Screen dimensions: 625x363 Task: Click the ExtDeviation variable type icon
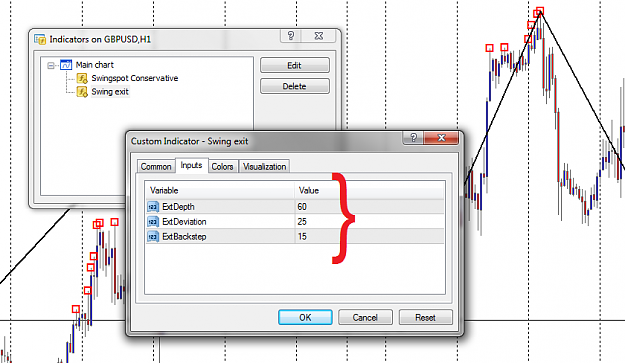point(153,222)
